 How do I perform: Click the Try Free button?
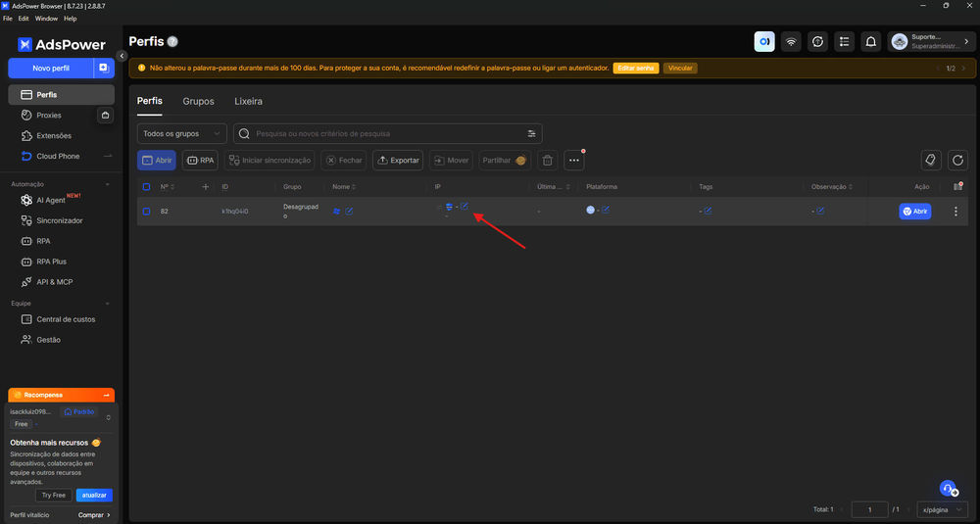pyautogui.click(x=54, y=496)
